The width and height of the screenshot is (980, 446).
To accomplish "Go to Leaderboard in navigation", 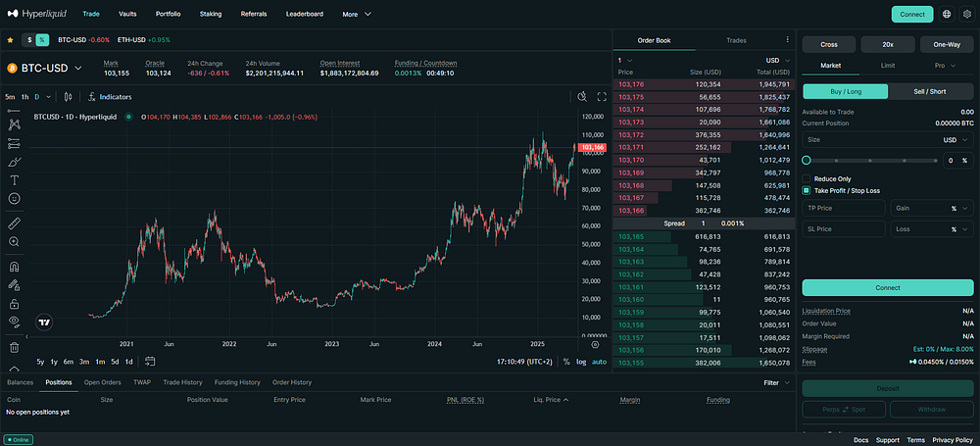I will click(x=305, y=14).
